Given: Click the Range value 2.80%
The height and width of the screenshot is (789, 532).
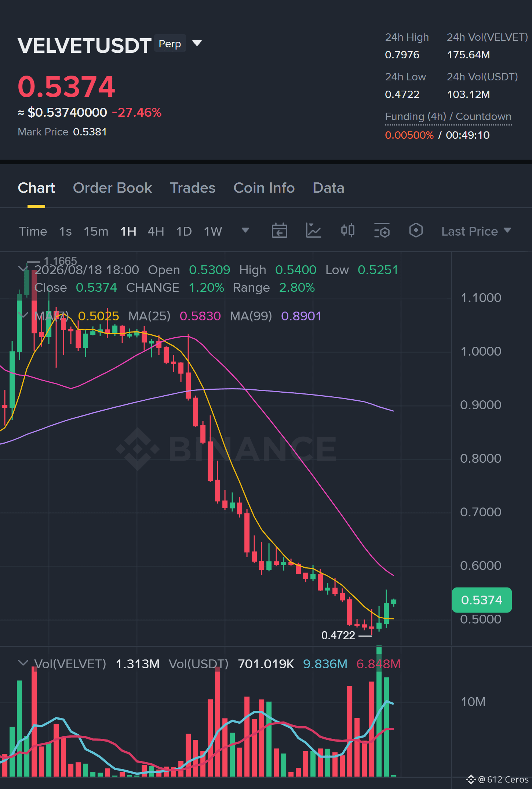Looking at the screenshot, I should tap(297, 287).
